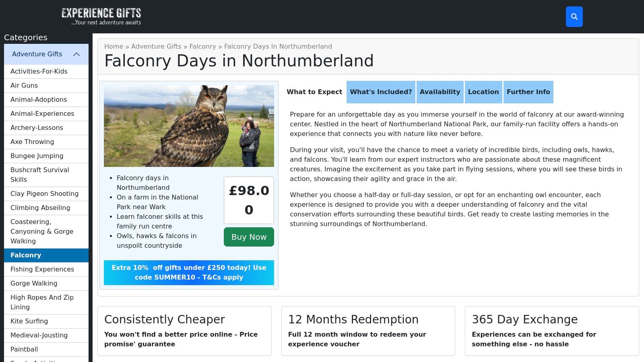The width and height of the screenshot is (644, 362).
Task: Open the Falconry breadcrumb link
Action: point(202,47)
